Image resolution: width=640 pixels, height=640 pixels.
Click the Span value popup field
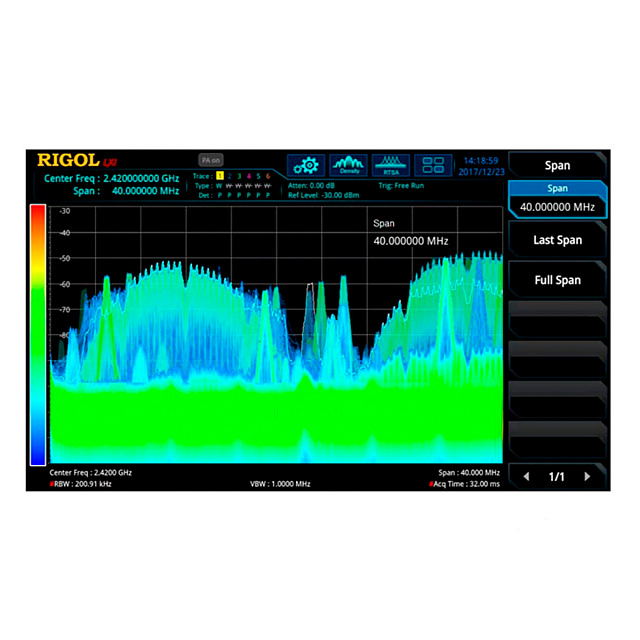[411, 241]
